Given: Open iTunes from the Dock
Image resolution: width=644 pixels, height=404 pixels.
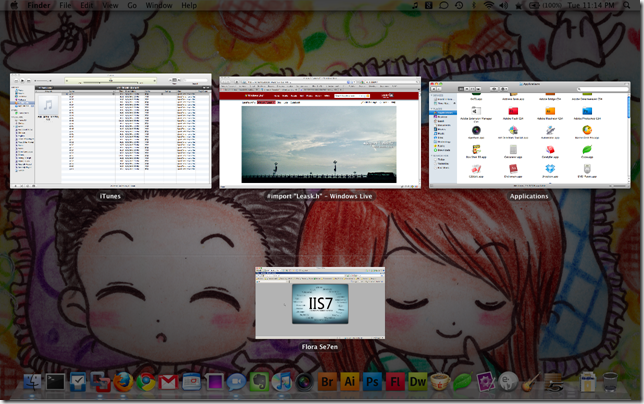Looking at the screenshot, I should coord(281,382).
